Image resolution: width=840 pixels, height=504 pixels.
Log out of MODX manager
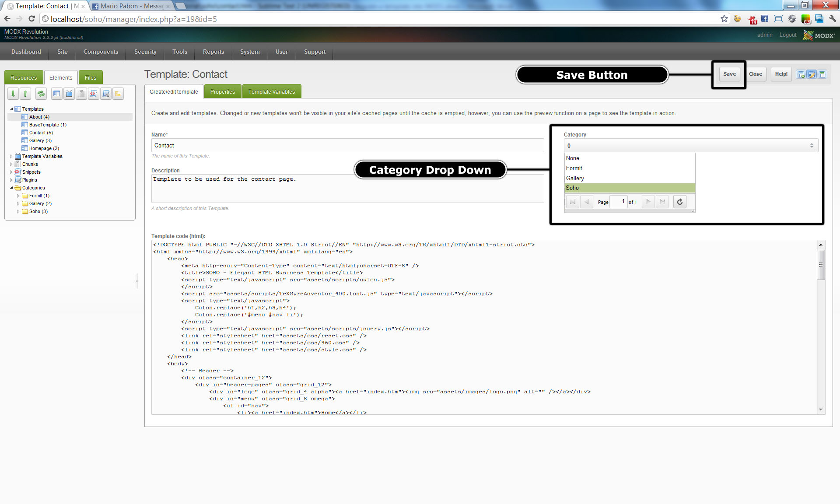[787, 35]
